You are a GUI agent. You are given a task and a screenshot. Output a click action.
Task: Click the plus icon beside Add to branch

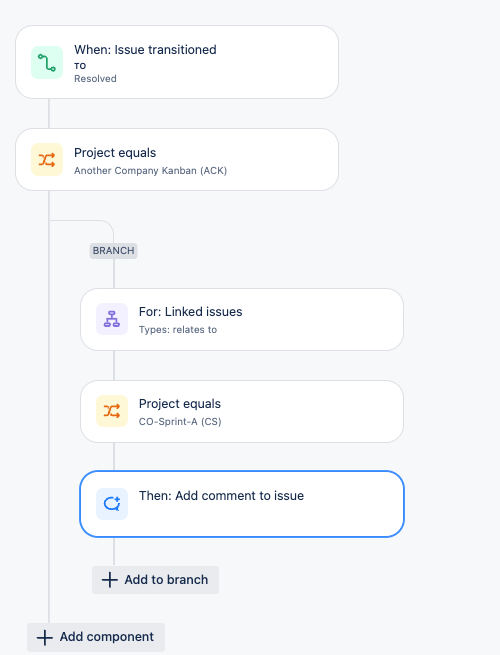(109, 580)
